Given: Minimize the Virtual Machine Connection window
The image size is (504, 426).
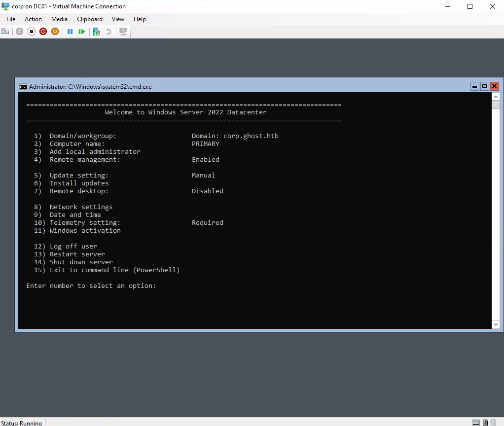Looking at the screenshot, I should 448,6.
